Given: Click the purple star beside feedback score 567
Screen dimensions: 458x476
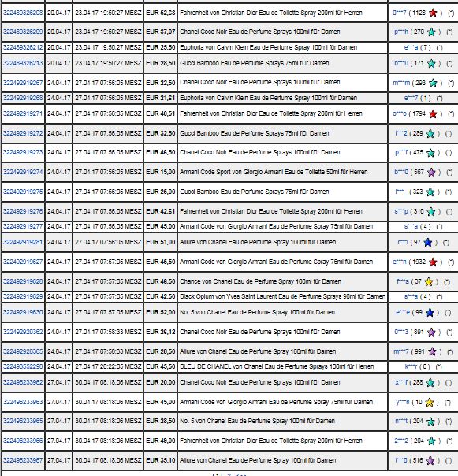Looking at the screenshot, I should tap(431, 173).
